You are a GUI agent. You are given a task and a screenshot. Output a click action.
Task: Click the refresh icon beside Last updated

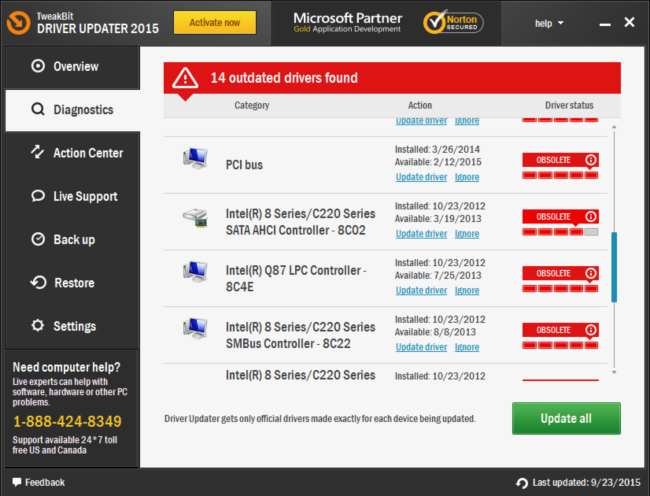(x=522, y=483)
